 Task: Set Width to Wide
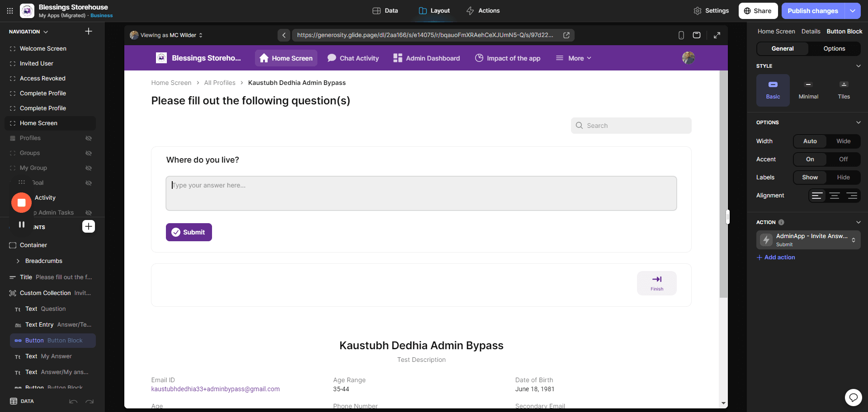pos(843,141)
